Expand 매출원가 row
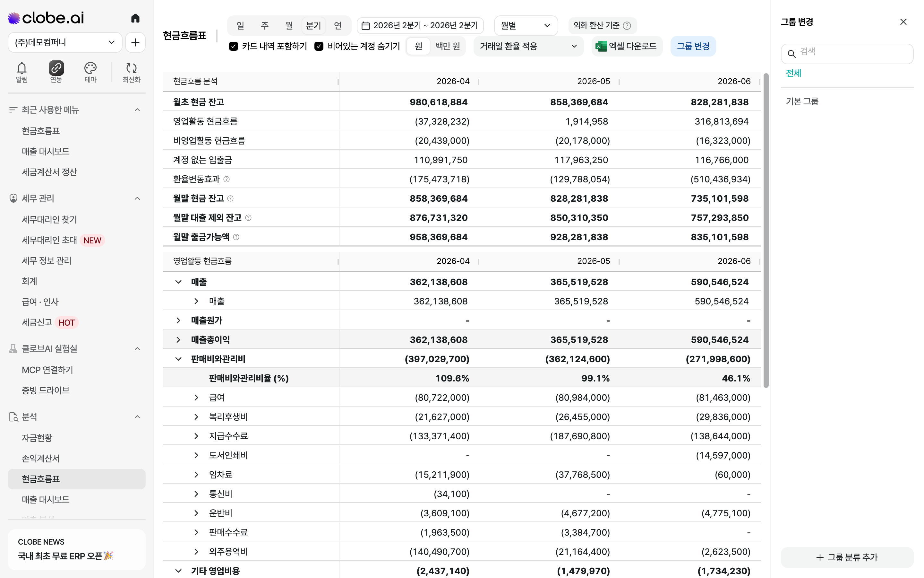 coord(178,320)
